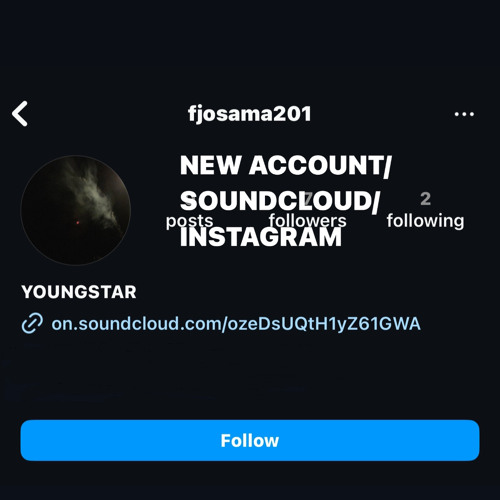Click the chain link icon beside SoundCloud URL

pos(32,323)
